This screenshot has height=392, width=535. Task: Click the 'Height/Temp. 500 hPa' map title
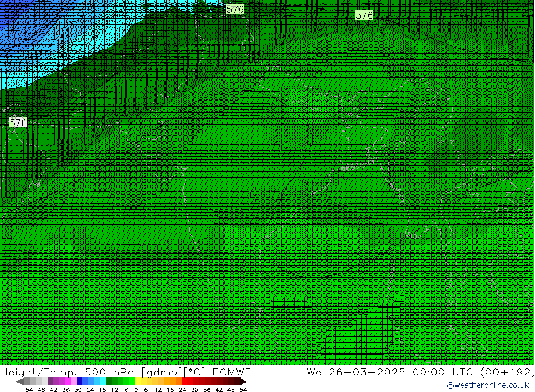(x=67, y=372)
